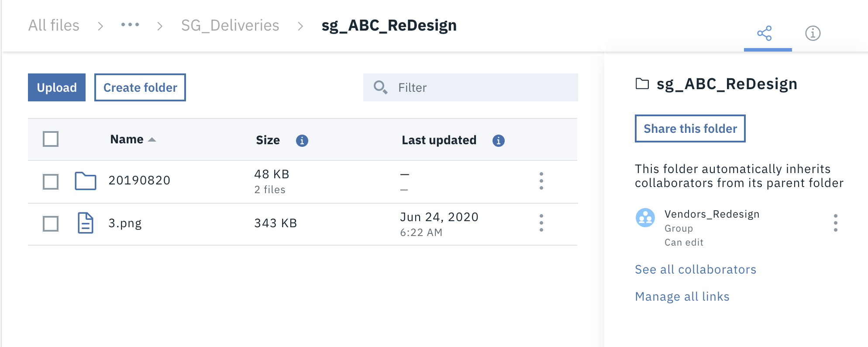This screenshot has width=868, height=347.
Task: Click the 3.png file document icon
Action: [86, 223]
